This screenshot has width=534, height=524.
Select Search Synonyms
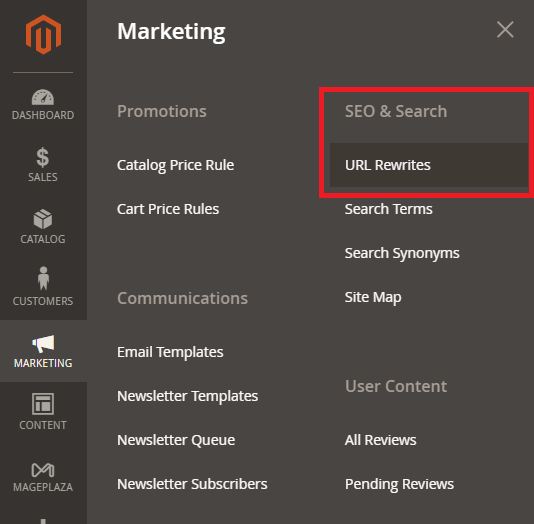pos(402,254)
